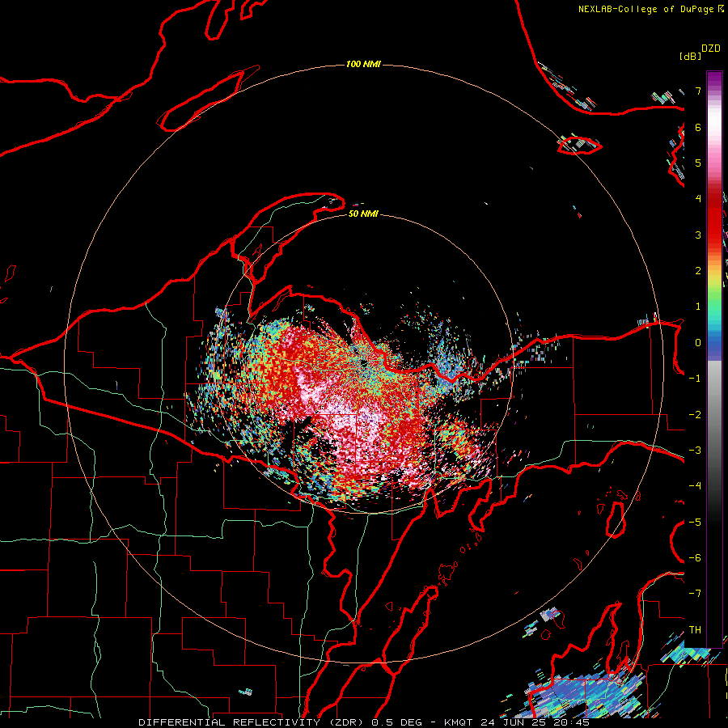Click the 24 JUN 25 date stamp
Viewport: 728px width, 728px height.
pos(514,722)
